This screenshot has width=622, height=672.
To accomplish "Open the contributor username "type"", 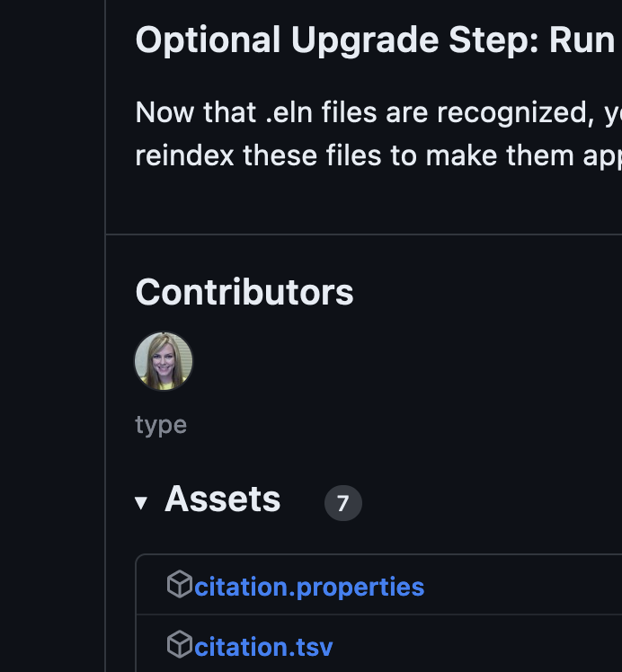I will click(x=161, y=424).
